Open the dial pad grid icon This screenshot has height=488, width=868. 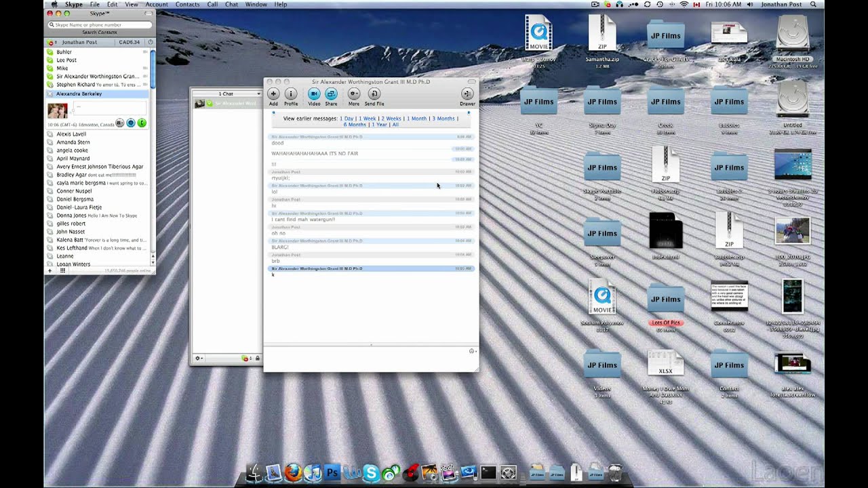62,270
